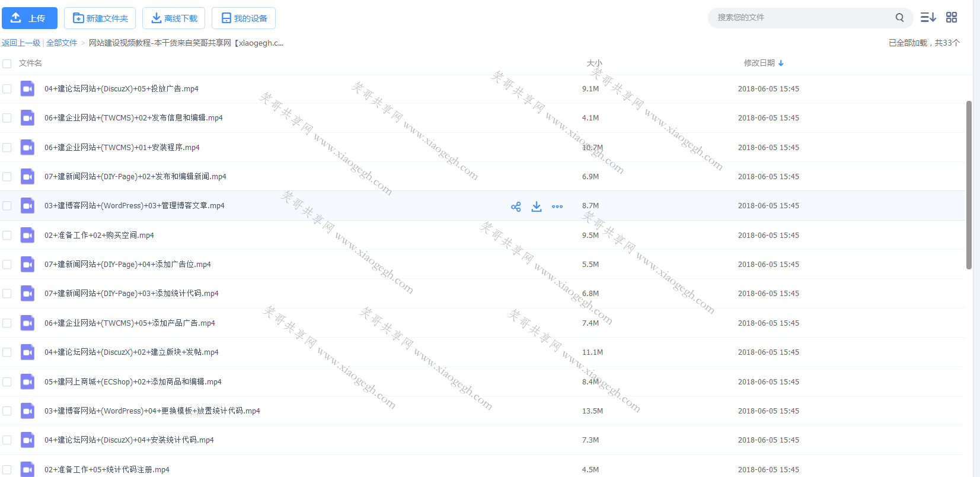The image size is (980, 477).
Task: Click the search magnifier icon
Action: (x=899, y=18)
